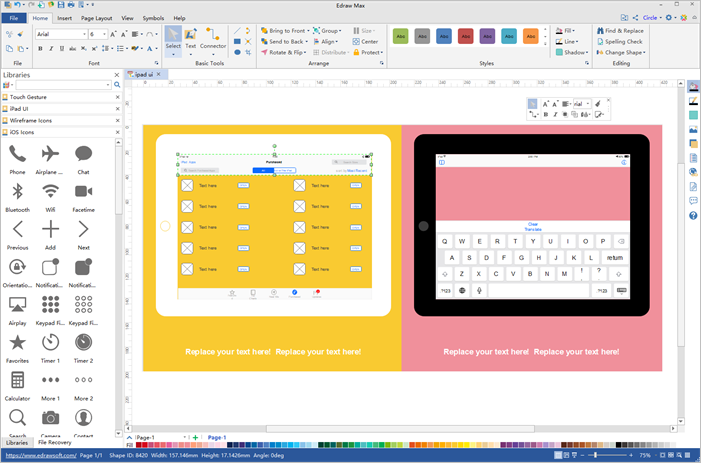
Task: Click the Wifi icon shape
Action: click(50, 192)
